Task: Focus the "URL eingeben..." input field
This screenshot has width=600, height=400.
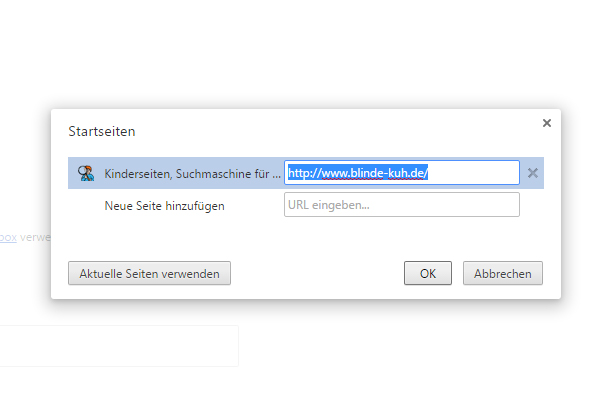Action: (402, 205)
